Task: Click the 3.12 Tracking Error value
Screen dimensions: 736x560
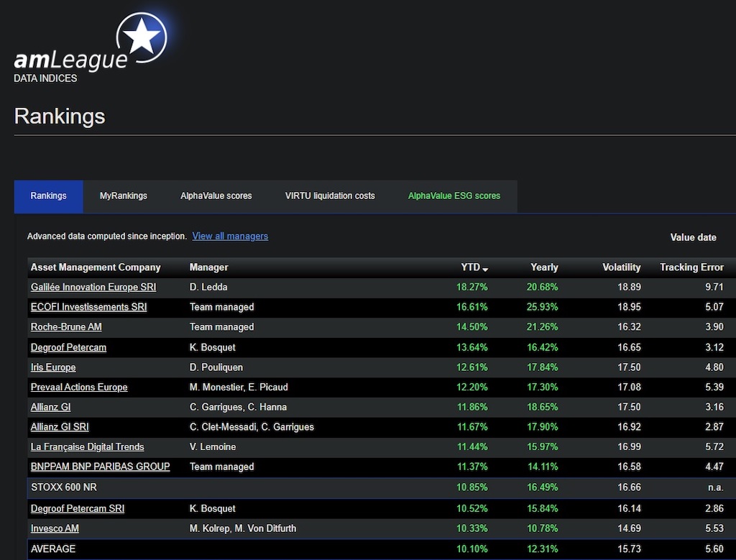Action: 714,347
